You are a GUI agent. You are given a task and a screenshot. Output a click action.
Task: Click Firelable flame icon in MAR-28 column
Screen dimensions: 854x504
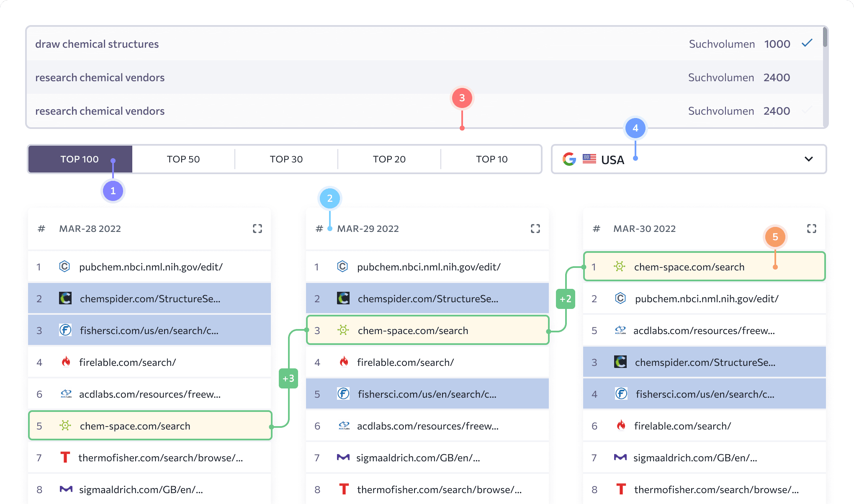click(x=66, y=361)
